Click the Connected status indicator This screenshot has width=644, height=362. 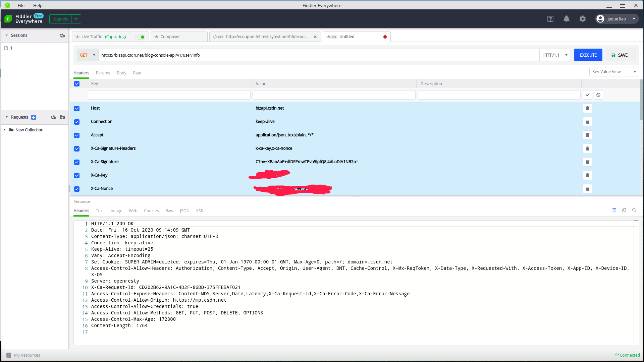[627, 355]
